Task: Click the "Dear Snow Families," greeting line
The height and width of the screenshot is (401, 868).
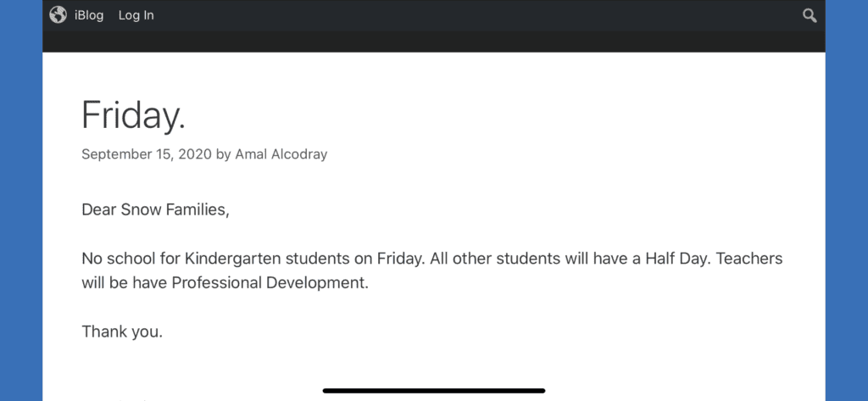Action: pyautogui.click(x=156, y=210)
